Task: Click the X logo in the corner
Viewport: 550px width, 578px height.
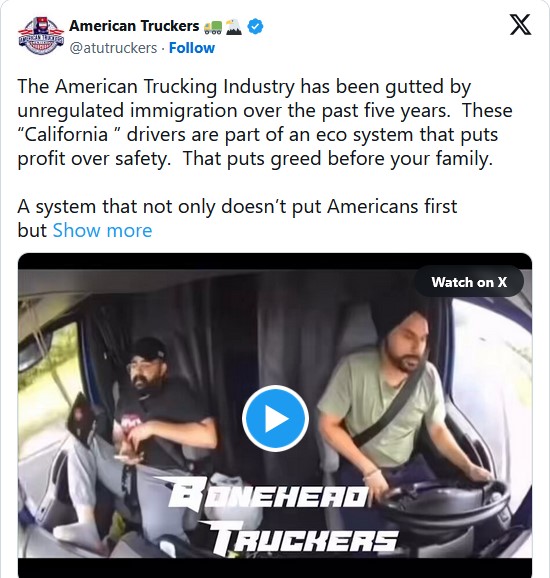Action: [520, 25]
